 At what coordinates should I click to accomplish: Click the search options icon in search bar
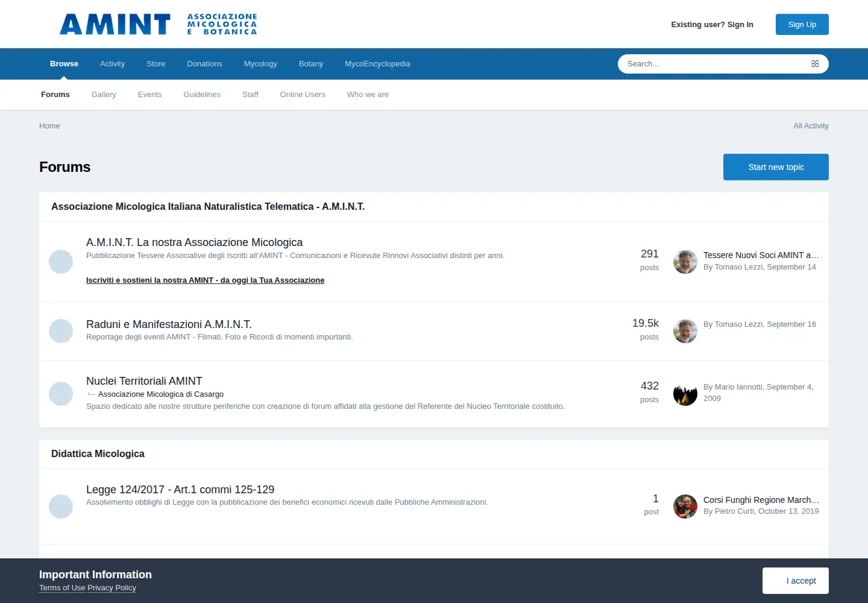[x=815, y=64]
